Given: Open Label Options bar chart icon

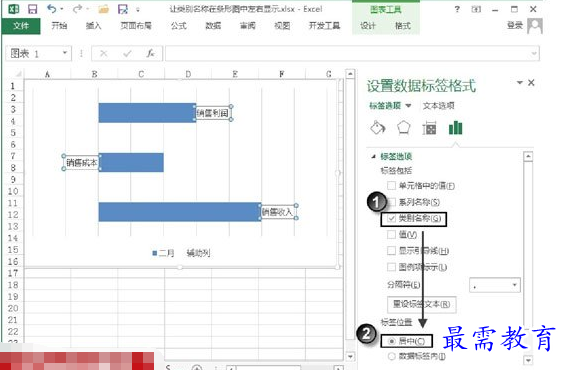Looking at the screenshot, I should pyautogui.click(x=455, y=128).
